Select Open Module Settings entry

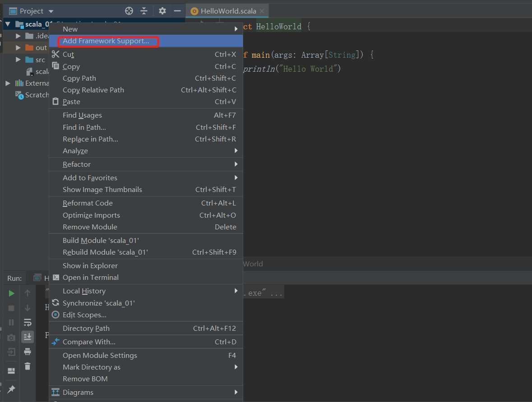(146, 355)
